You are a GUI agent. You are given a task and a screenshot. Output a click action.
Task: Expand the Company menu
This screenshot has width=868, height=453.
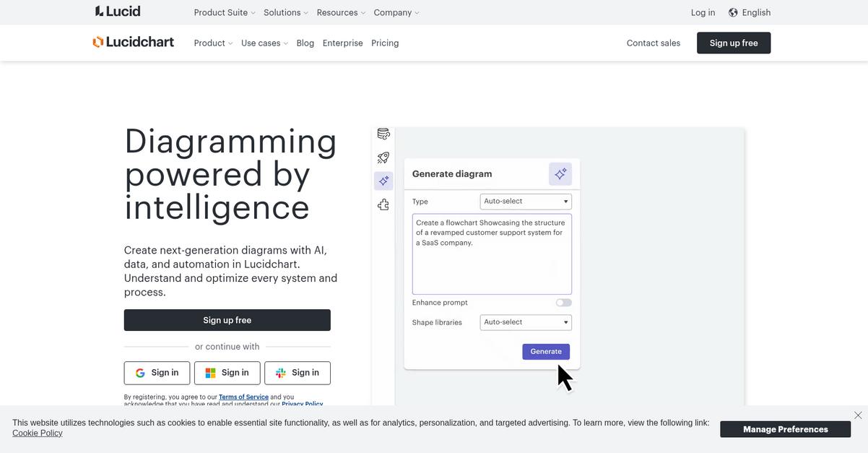[396, 12]
